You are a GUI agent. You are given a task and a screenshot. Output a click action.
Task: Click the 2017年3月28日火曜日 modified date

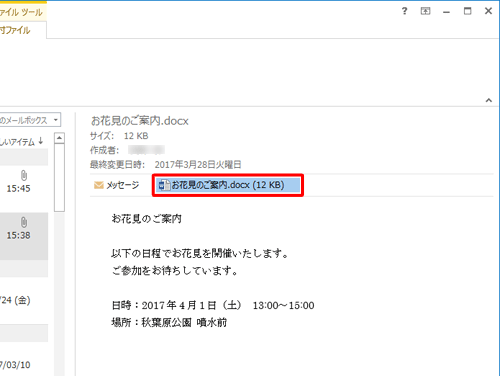coord(198,165)
